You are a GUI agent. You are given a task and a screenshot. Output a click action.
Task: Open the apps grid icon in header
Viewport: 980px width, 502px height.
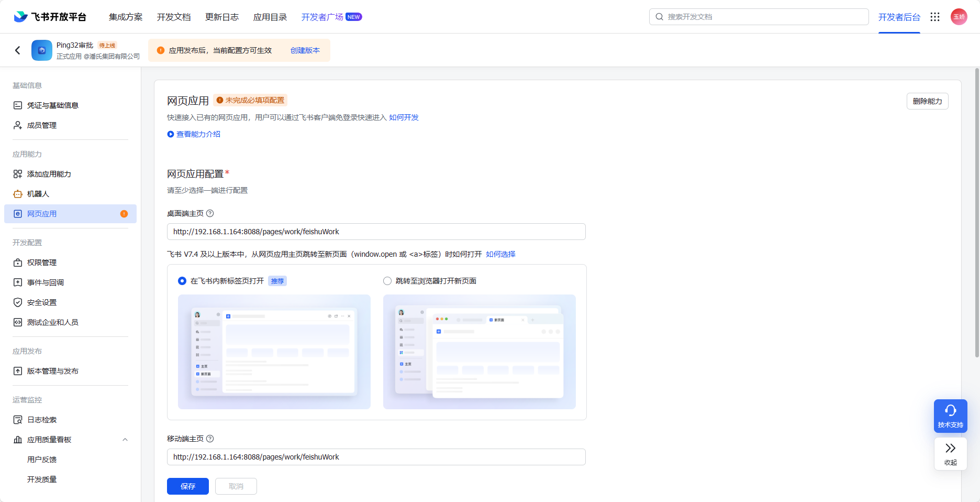tap(935, 17)
